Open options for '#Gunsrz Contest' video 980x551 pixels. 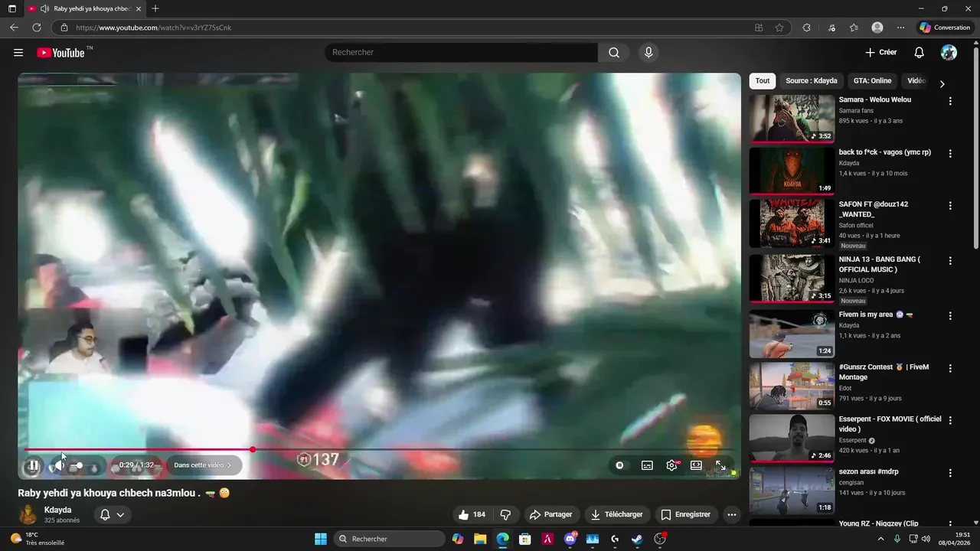coord(950,368)
